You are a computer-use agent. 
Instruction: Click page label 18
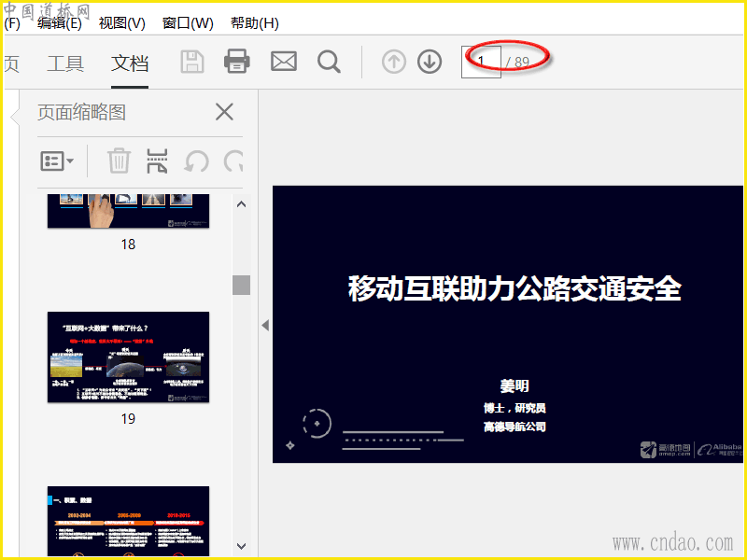pyautogui.click(x=128, y=245)
